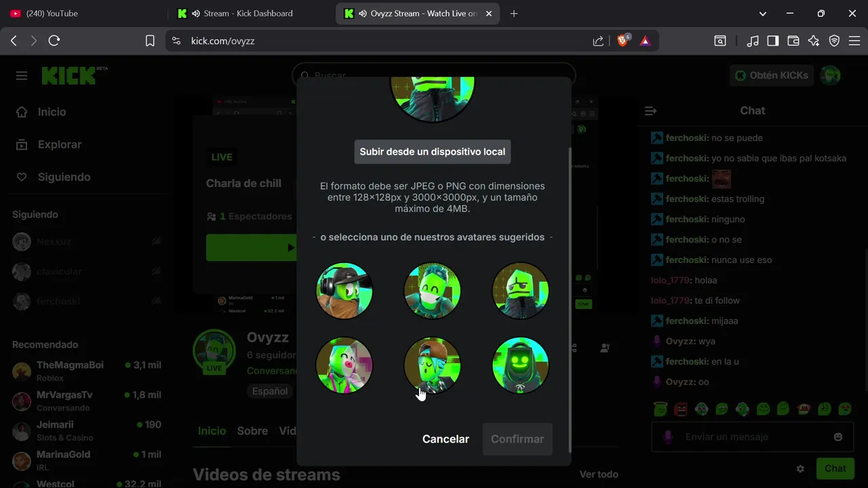Open the tab search dropdown
Viewport: 868px width, 488px height.
[763, 14]
